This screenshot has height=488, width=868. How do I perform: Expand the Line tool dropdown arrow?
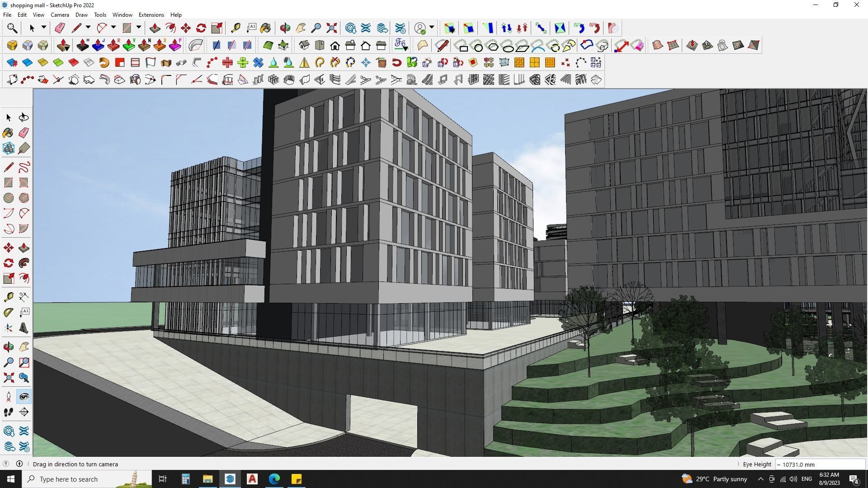[88, 28]
